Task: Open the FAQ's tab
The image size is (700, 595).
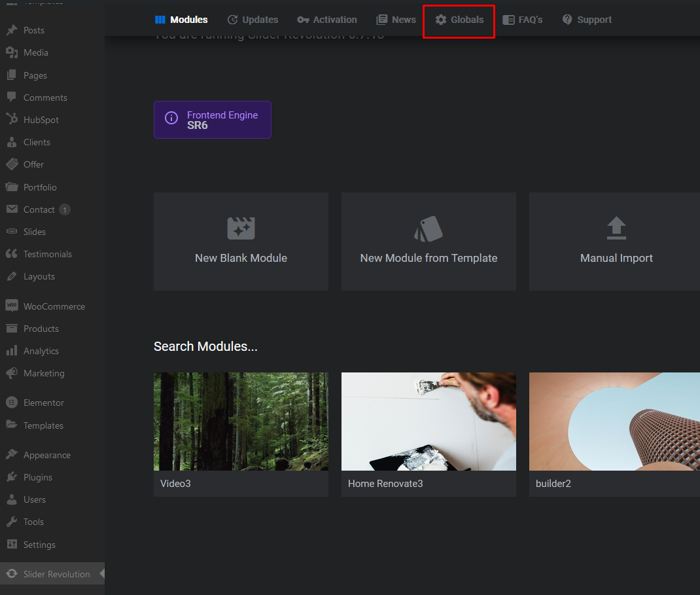Action: (523, 20)
